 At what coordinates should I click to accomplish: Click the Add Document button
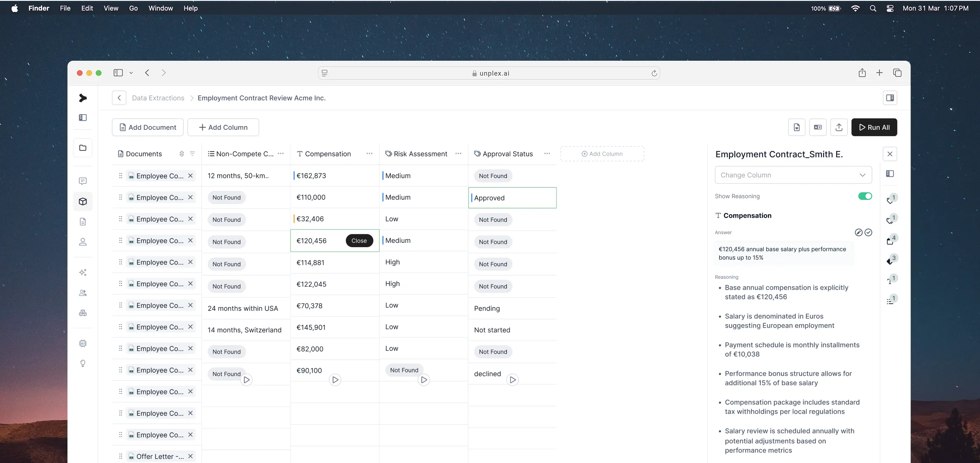[148, 127]
